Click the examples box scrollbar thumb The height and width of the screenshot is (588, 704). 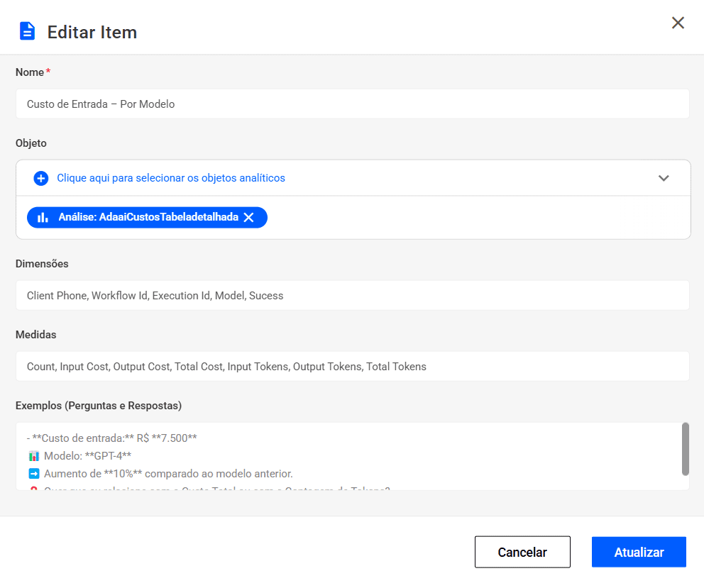pyautogui.click(x=685, y=448)
